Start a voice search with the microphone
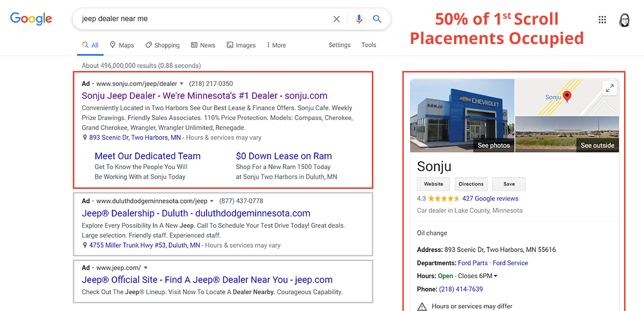Screen dimensions: 644x311 (x=358, y=19)
